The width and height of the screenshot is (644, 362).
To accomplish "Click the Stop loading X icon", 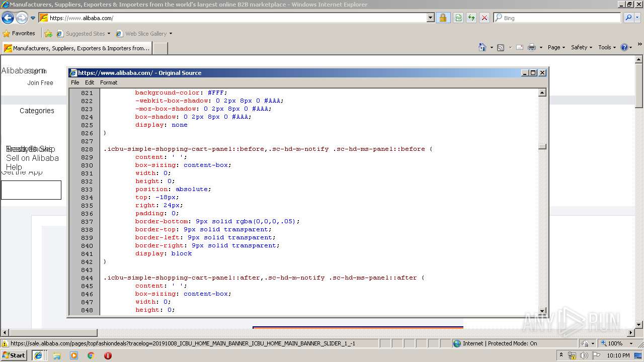I will coord(484,18).
